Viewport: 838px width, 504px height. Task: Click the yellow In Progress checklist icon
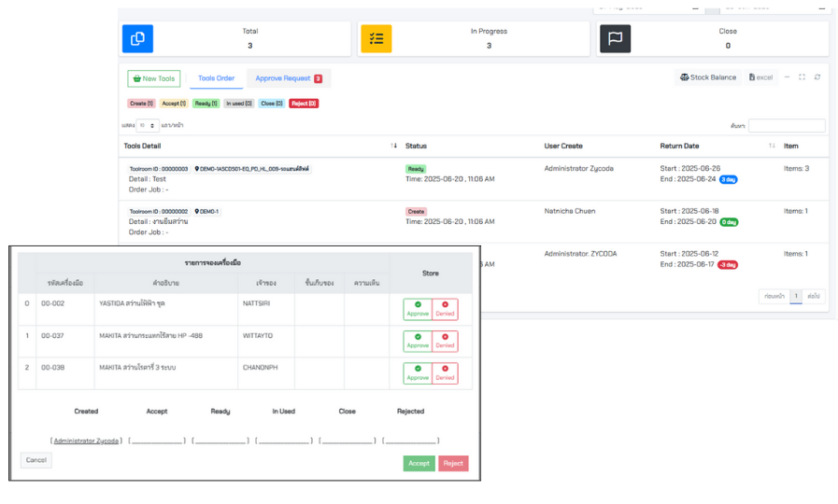pos(376,38)
